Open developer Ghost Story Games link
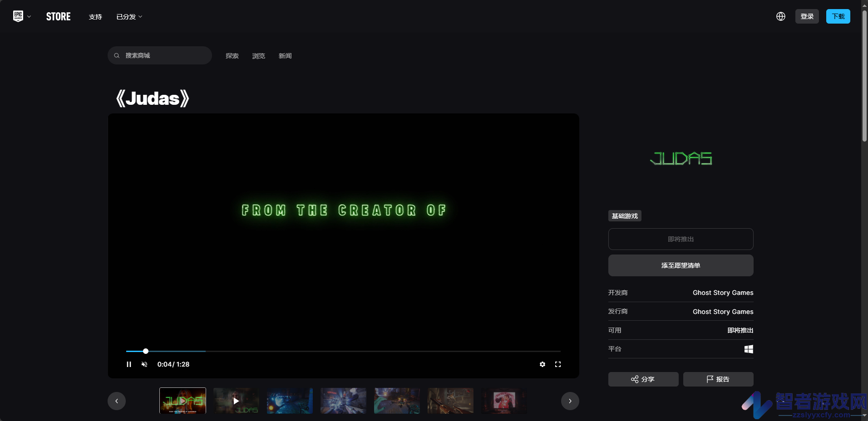This screenshot has height=421, width=868. (x=723, y=293)
